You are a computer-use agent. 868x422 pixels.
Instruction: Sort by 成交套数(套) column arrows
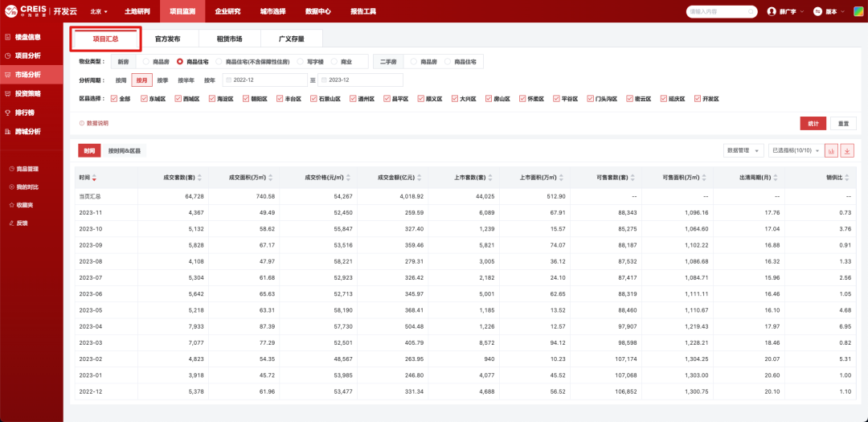coord(200,178)
